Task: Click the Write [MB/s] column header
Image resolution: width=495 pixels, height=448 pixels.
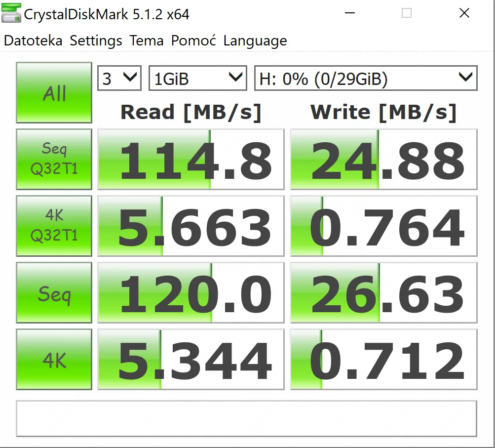Action: pyautogui.click(x=383, y=113)
